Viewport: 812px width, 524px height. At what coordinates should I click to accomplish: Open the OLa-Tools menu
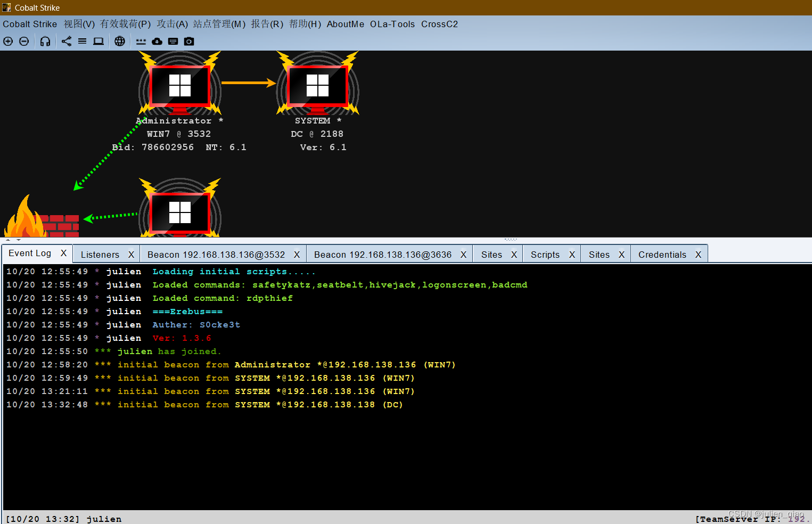[392, 24]
